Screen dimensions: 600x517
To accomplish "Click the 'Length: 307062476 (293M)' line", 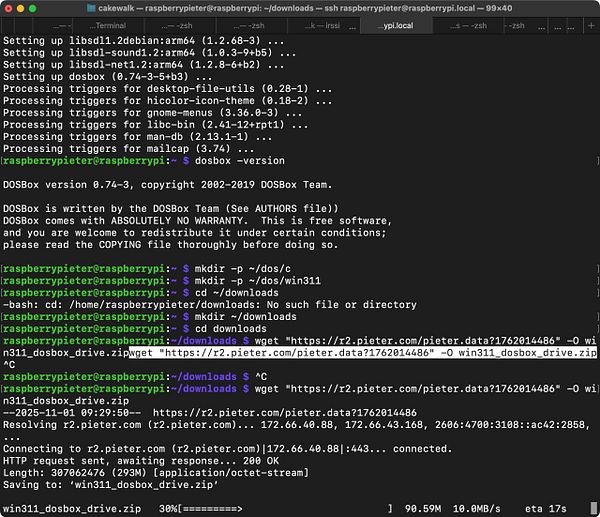I will tap(156, 473).
